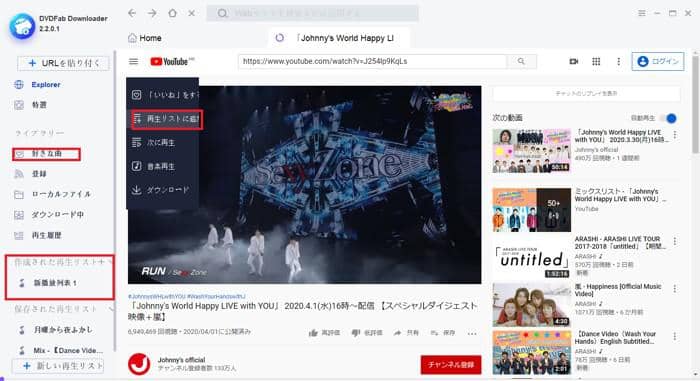Open options for the first suggested video
This screenshot has height=381, width=700.
point(675,134)
